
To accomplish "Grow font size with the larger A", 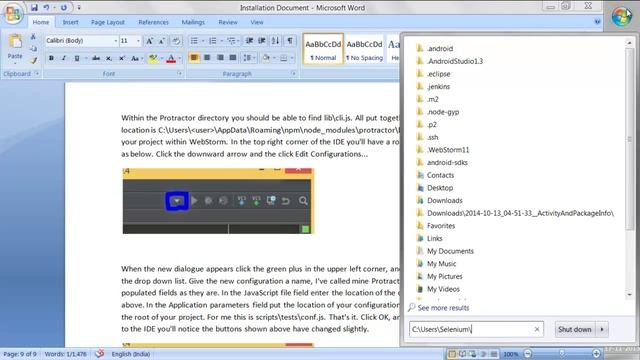I will [149, 41].
